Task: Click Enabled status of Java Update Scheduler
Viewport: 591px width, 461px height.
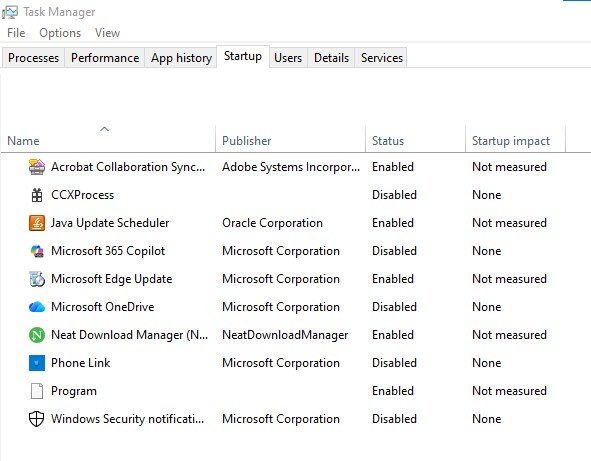Action: click(x=393, y=223)
